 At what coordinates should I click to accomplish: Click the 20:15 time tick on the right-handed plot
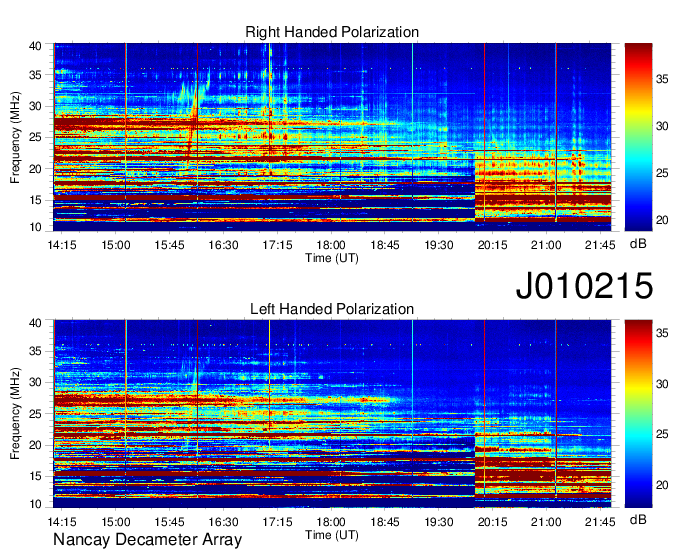point(492,245)
